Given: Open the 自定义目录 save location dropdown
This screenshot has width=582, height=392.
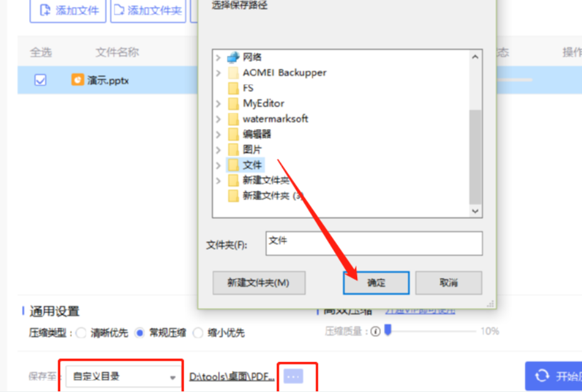Looking at the screenshot, I should pyautogui.click(x=121, y=376).
